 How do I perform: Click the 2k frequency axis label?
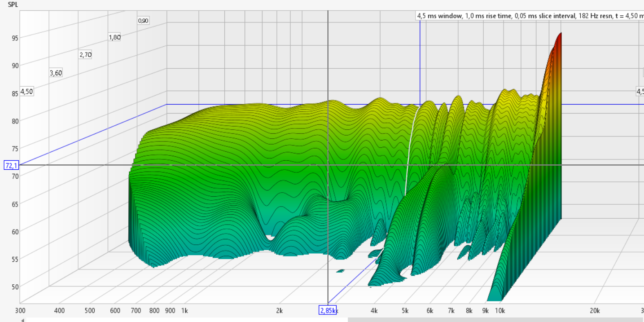pyautogui.click(x=280, y=311)
